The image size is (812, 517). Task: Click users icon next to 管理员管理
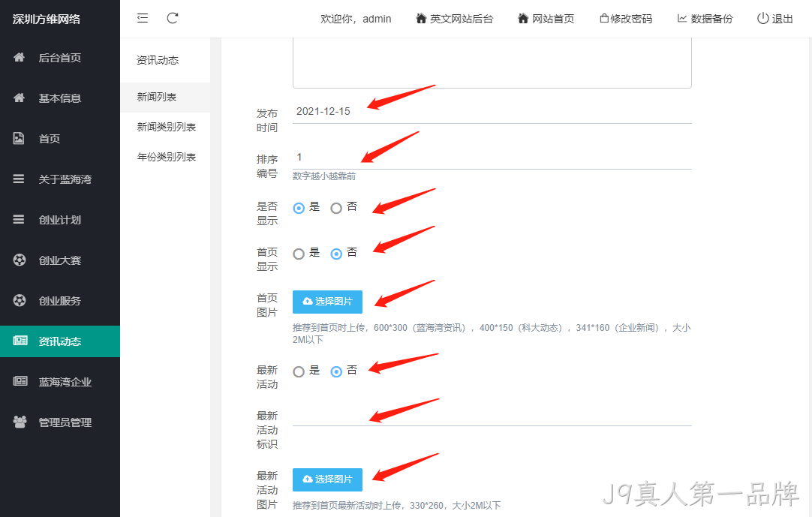click(20, 422)
